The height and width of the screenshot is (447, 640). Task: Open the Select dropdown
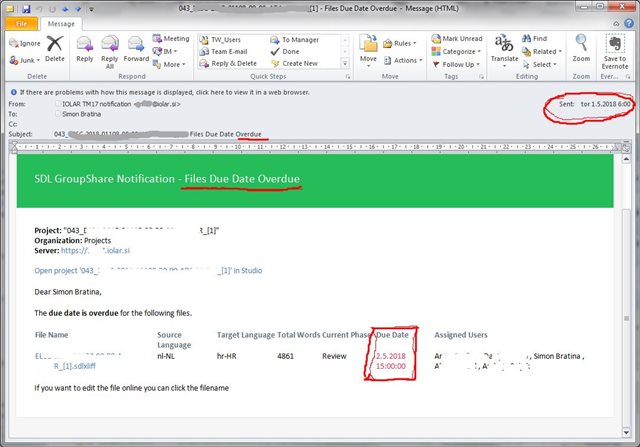540,64
